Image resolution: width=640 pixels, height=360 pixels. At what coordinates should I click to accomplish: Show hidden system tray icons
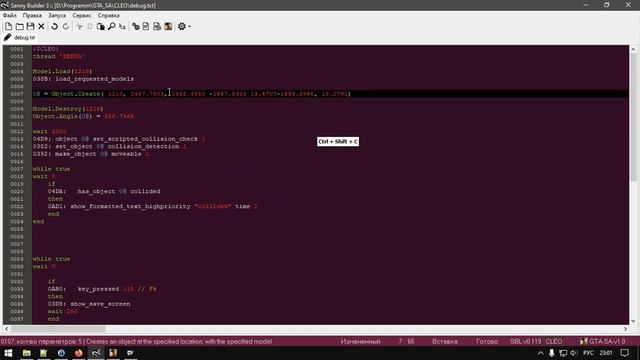tap(540, 353)
